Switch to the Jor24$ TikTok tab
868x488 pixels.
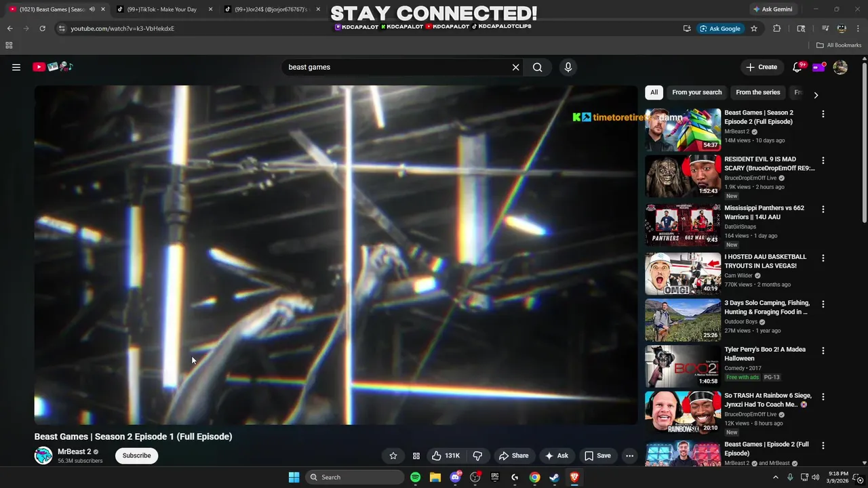[x=270, y=9]
